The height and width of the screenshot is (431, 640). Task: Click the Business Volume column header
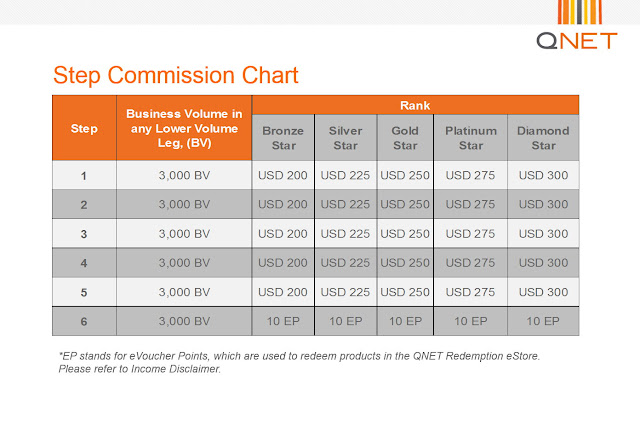184,129
